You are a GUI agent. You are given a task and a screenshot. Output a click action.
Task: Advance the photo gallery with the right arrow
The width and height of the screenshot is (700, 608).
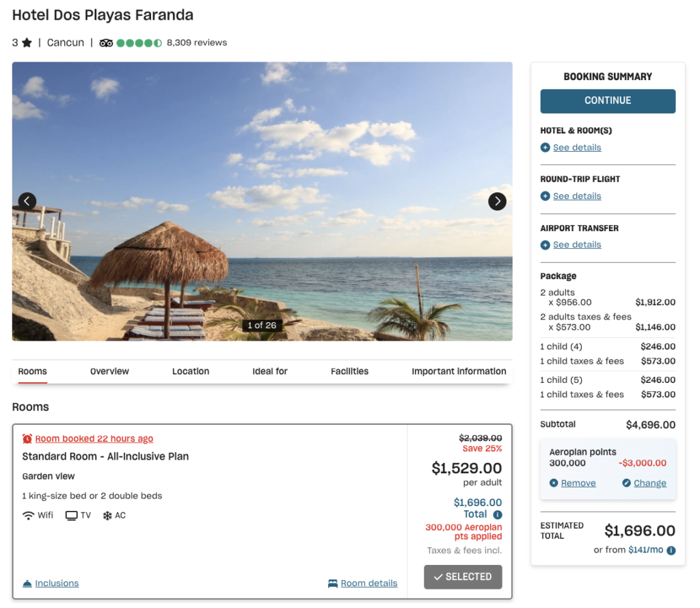(497, 201)
